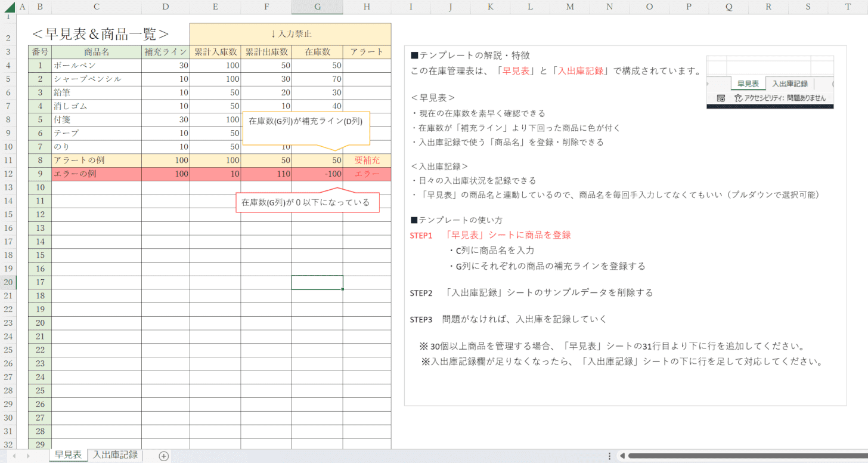This screenshot has width=868, height=463.
Task: Click the red 0以下 callout note
Action: click(308, 202)
